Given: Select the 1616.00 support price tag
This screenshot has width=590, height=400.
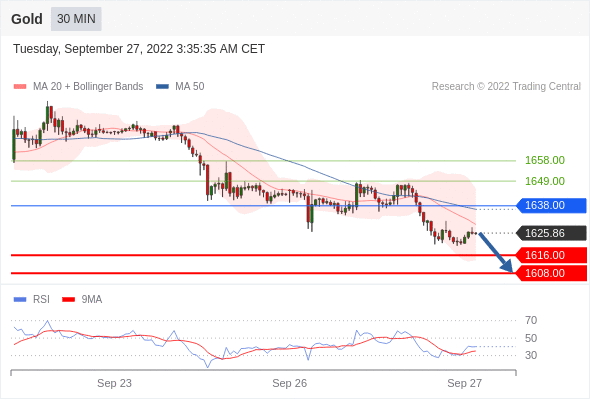Looking at the screenshot, I should point(551,255).
